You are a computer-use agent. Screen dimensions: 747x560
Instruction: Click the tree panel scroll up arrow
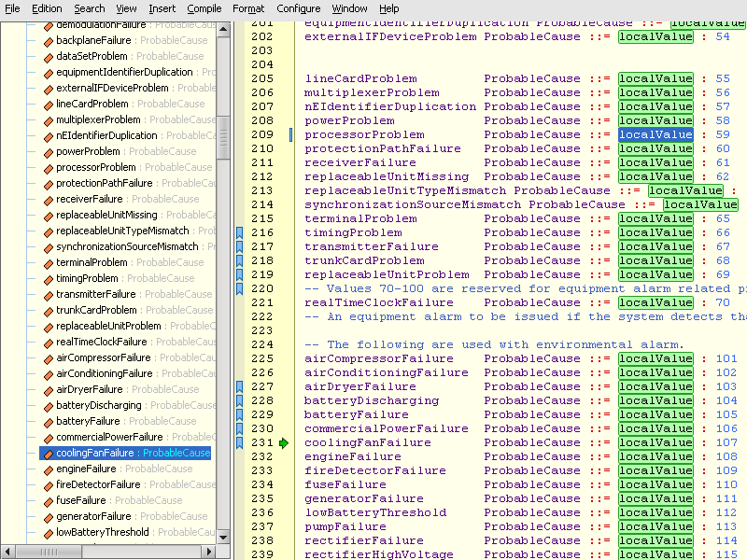click(223, 30)
